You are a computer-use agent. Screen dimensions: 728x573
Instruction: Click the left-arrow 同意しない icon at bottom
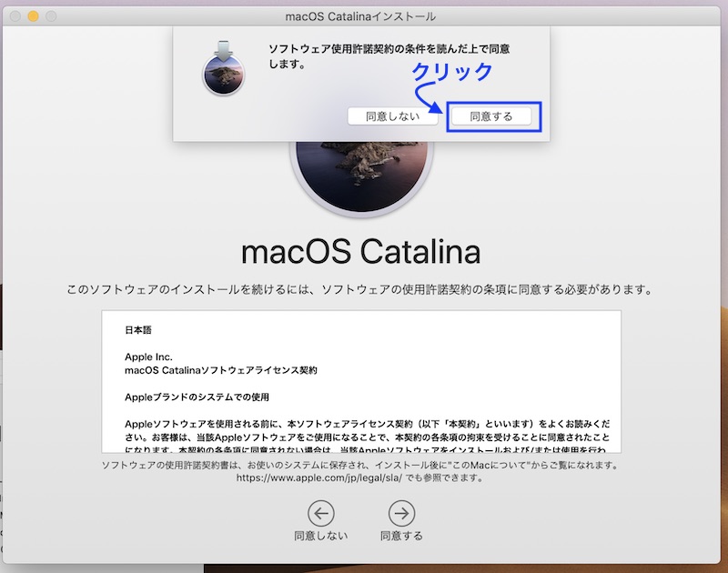pos(321,513)
